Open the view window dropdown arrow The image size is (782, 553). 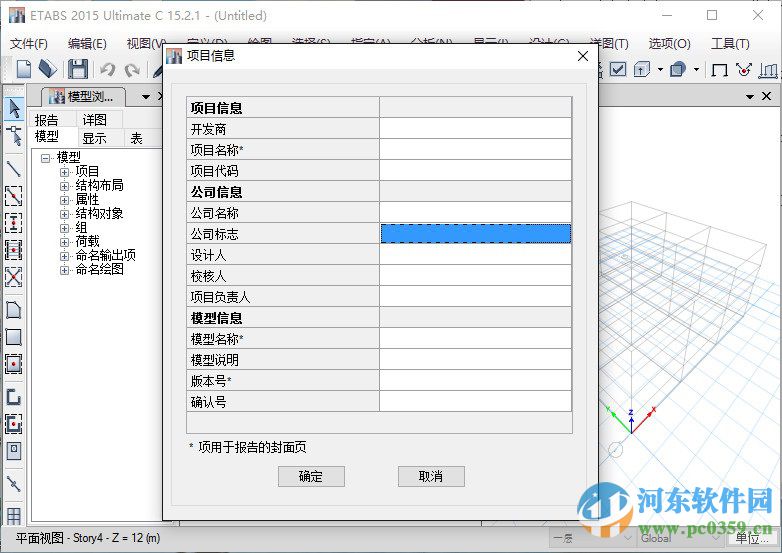(750, 97)
